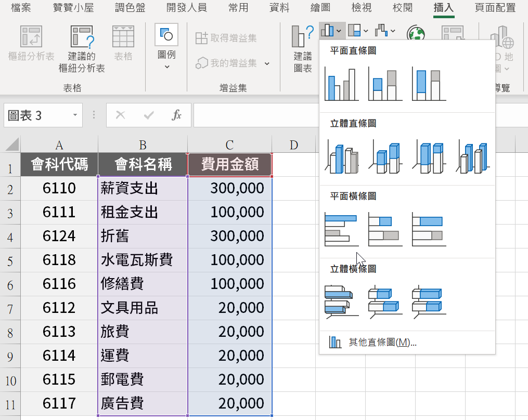The width and height of the screenshot is (528, 420).
Task: Open 其他直條圖 more column charts dialog
Action: [407, 342]
